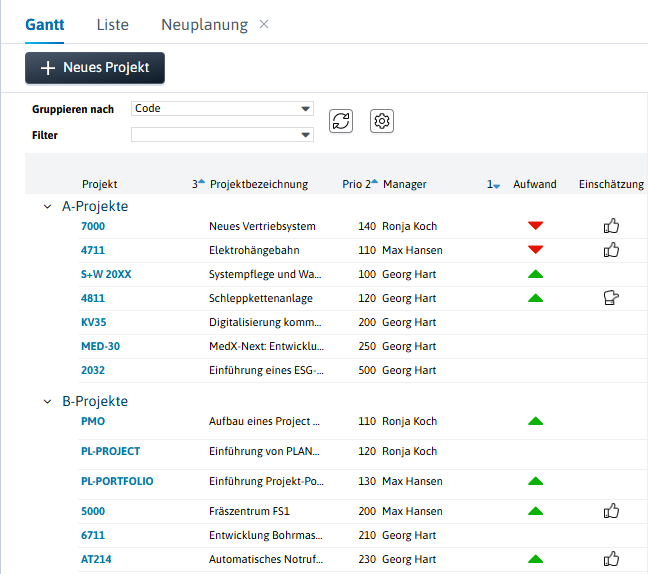Screen dimensions: 648x574
Task: Open project link MED-30
Action: [x=100, y=346]
